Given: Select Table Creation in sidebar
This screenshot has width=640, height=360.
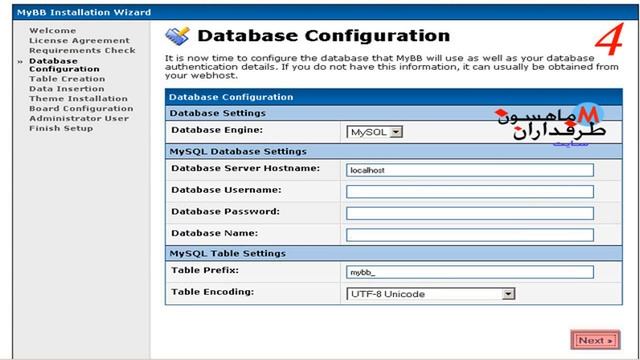Looking at the screenshot, I should [x=67, y=79].
